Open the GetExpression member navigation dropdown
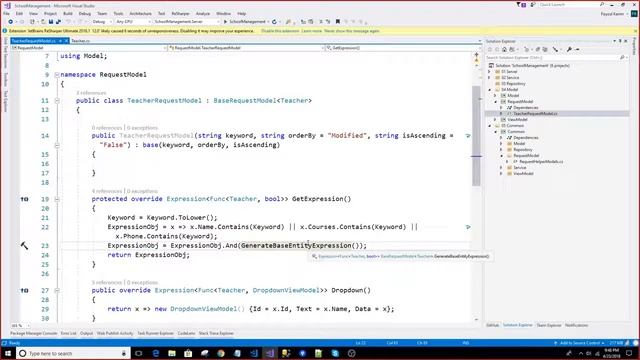This screenshot has height=360, width=640. pos(404,48)
